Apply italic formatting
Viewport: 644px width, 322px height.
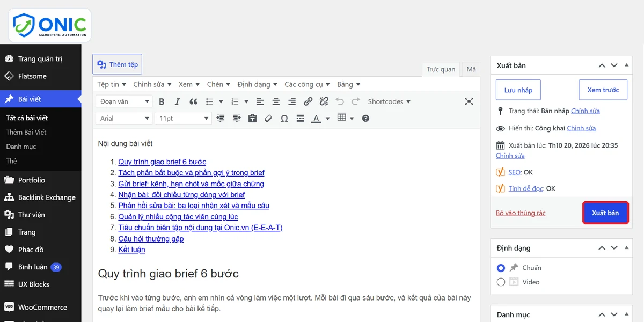pos(178,101)
